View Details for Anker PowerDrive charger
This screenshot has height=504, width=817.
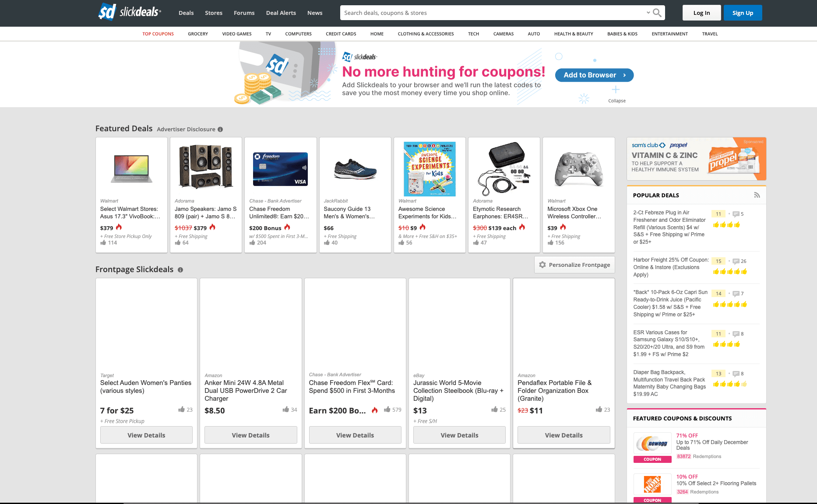250,435
